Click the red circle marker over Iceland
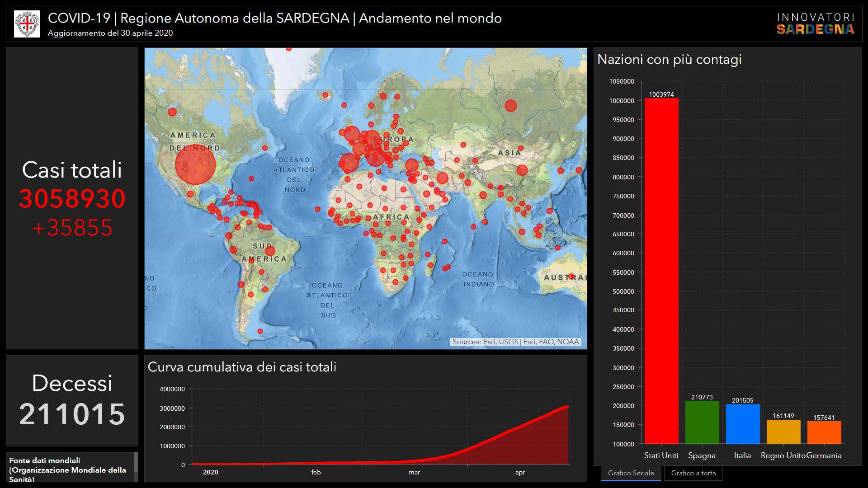Viewport: 868px width, 488px height. point(325,95)
